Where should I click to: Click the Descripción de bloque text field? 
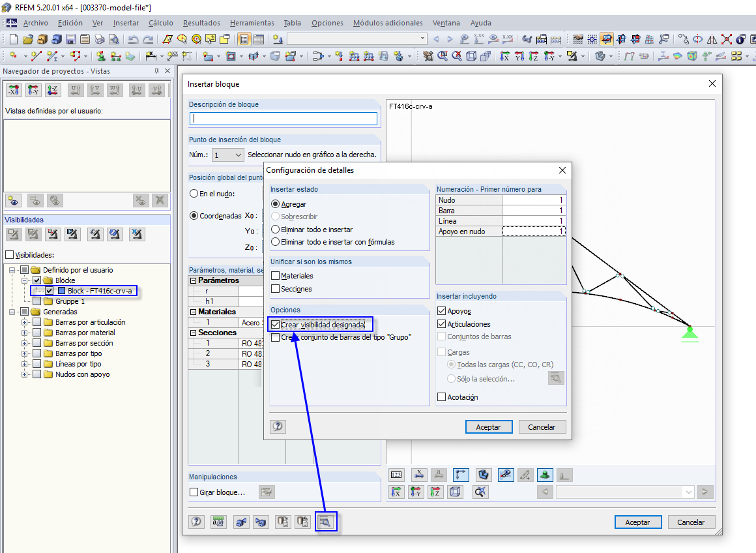pyautogui.click(x=283, y=118)
